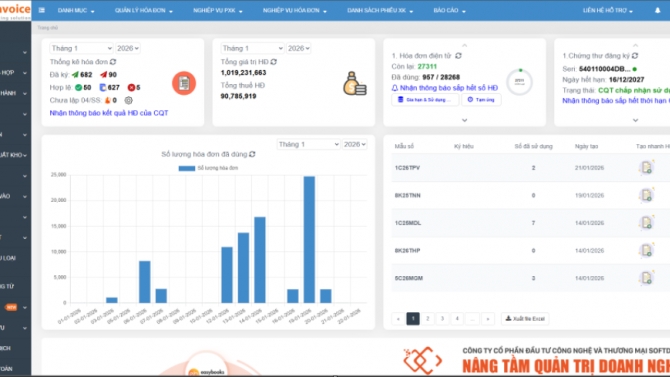Screen dimensions: 670x377
Task: Open year 2026 dropdown in Thống kê hóa đơn card
Action: [x=128, y=48]
